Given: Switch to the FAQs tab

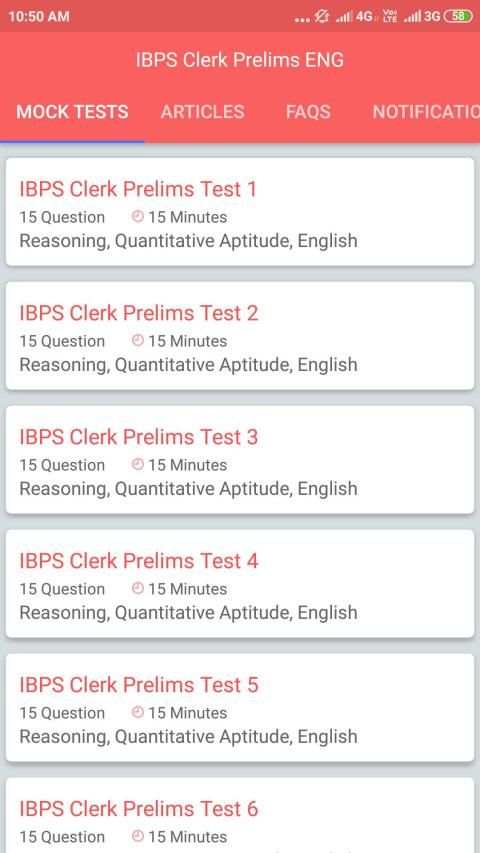Looking at the screenshot, I should [x=308, y=112].
